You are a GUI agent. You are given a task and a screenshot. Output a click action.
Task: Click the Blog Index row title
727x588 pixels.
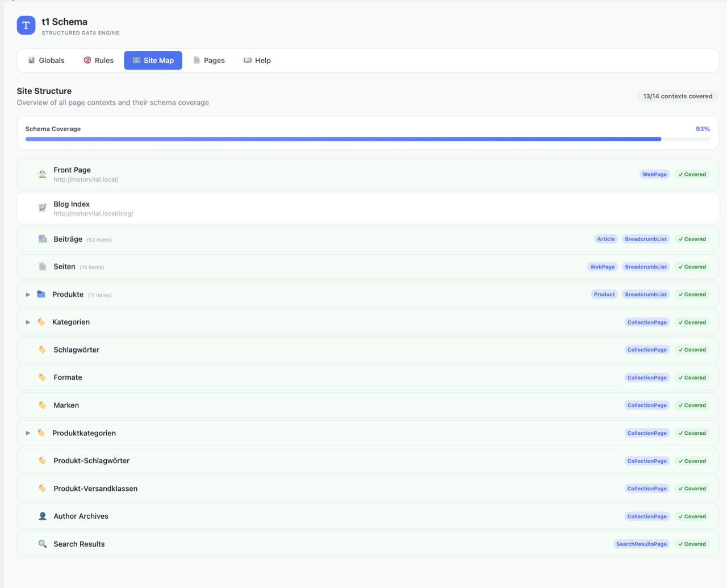coord(72,204)
